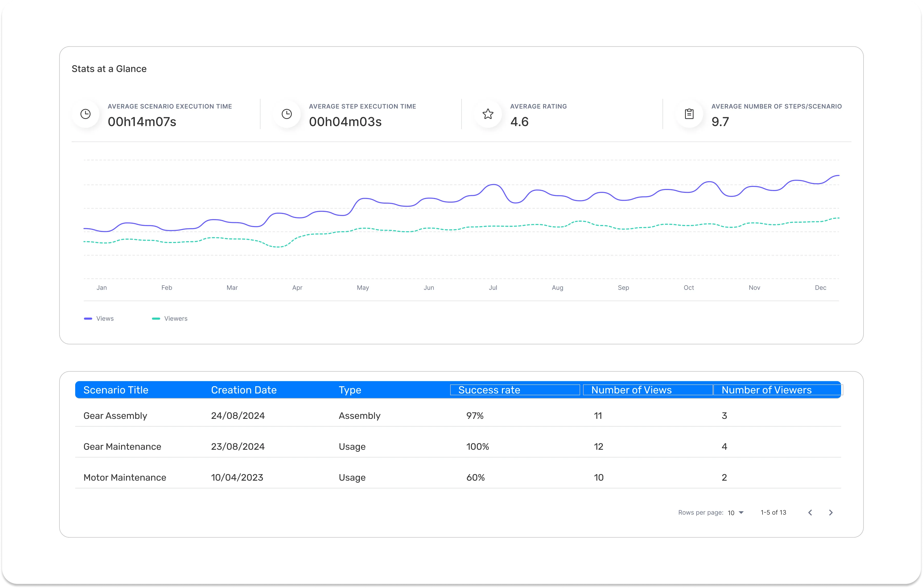Open the Gear Assembly scenario row
The width and height of the screenshot is (923, 588).
[x=115, y=416]
